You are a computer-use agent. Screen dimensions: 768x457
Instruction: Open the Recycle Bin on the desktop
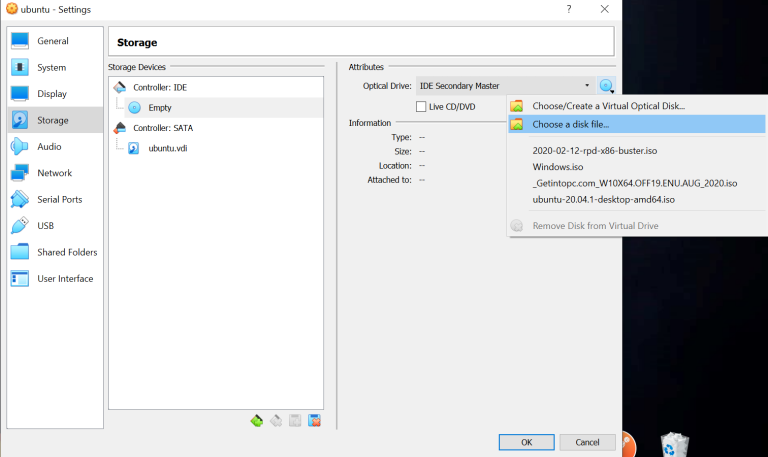(674, 443)
